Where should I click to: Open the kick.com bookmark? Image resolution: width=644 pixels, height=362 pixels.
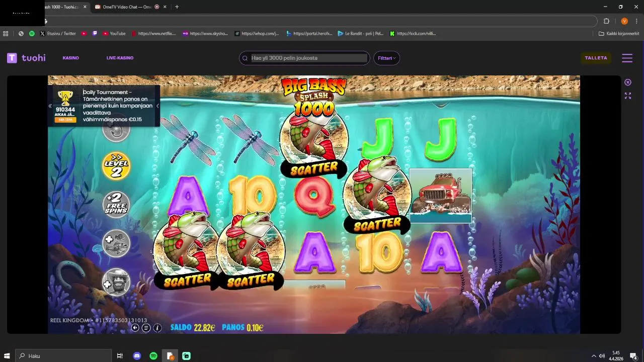413,34
